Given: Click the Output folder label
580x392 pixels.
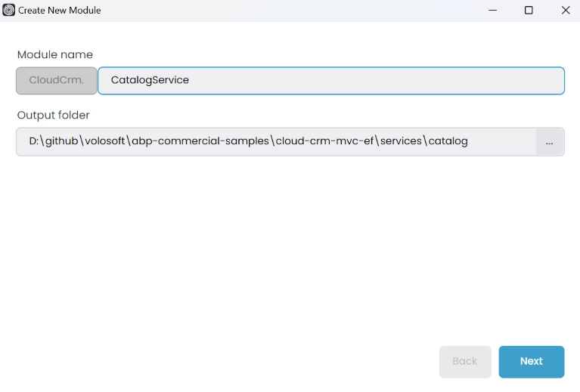Looking at the screenshot, I should [x=54, y=115].
